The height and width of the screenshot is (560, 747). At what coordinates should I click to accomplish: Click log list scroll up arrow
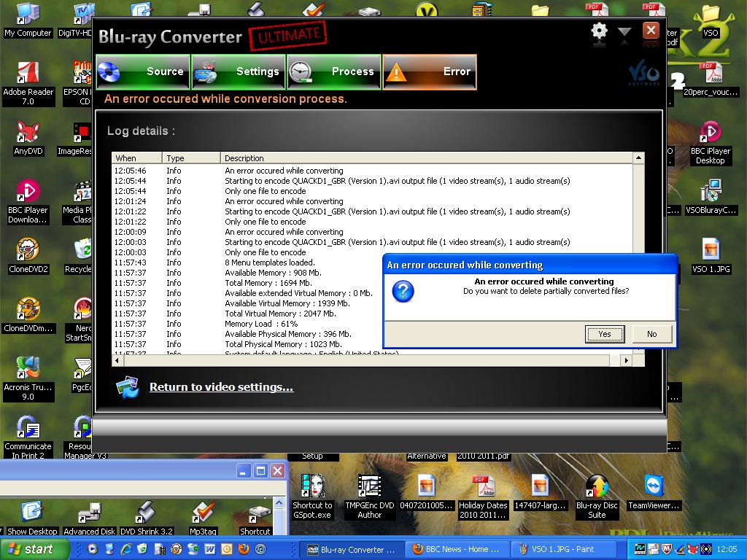(x=638, y=157)
